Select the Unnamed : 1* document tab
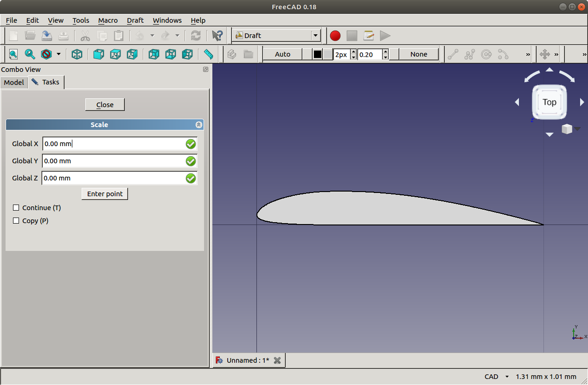588x385 pixels. [x=249, y=360]
